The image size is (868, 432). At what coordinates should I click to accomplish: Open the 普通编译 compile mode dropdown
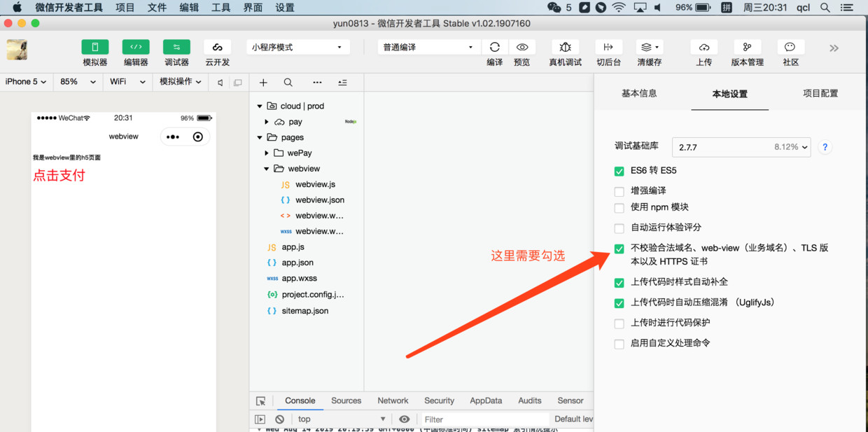click(429, 47)
